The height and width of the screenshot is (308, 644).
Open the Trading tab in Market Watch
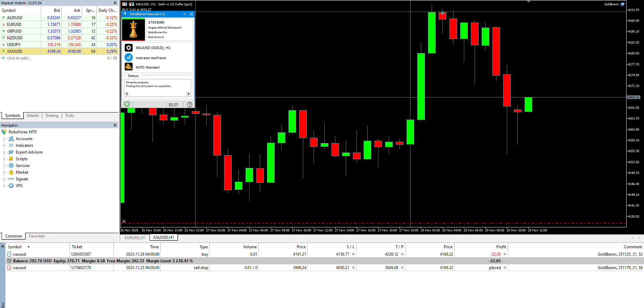coord(52,116)
